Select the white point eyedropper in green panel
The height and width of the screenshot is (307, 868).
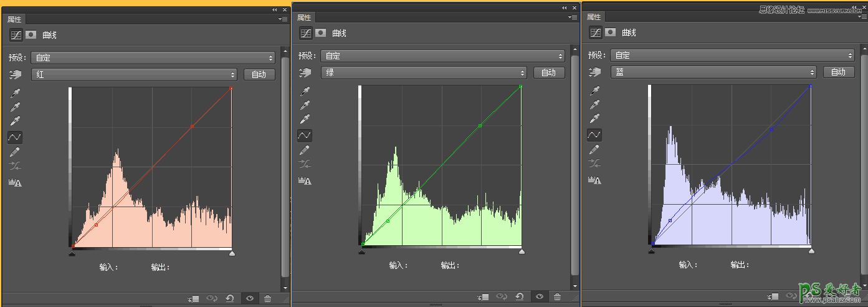coord(305,119)
